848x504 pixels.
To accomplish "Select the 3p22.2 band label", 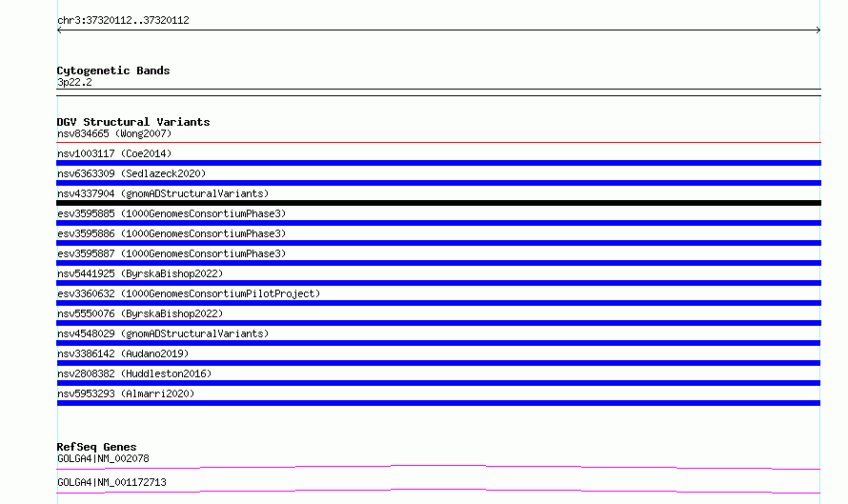I will click(74, 82).
